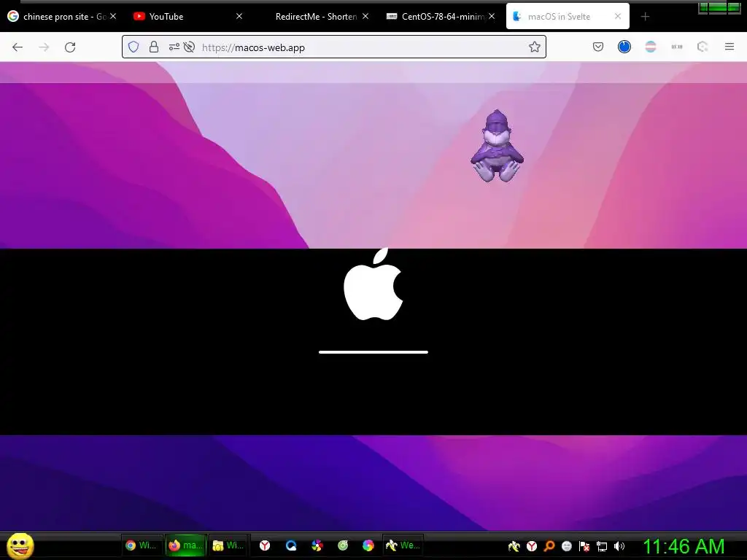Click the orange magnifier tray icon
The image size is (747, 560).
[549, 546]
